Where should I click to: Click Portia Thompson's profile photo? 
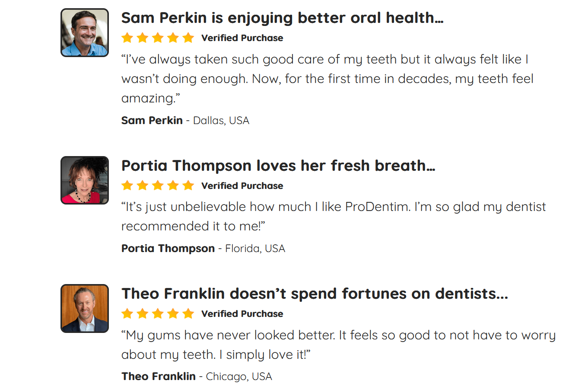(85, 180)
